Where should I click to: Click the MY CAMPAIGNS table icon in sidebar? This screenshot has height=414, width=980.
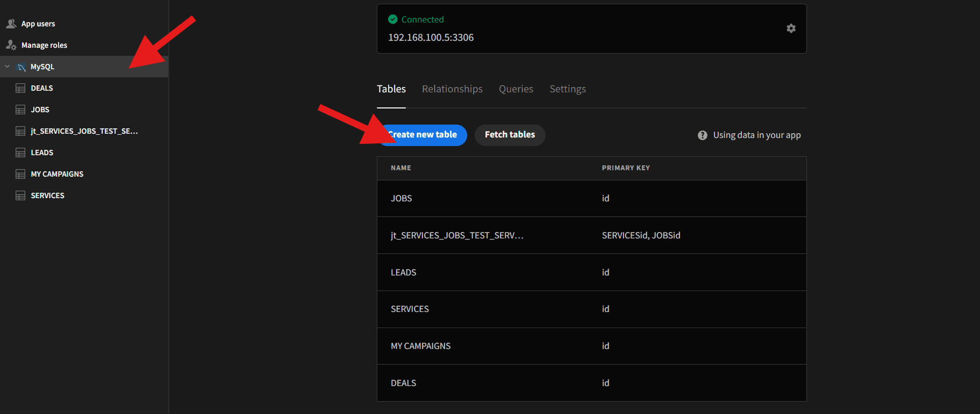[20, 174]
